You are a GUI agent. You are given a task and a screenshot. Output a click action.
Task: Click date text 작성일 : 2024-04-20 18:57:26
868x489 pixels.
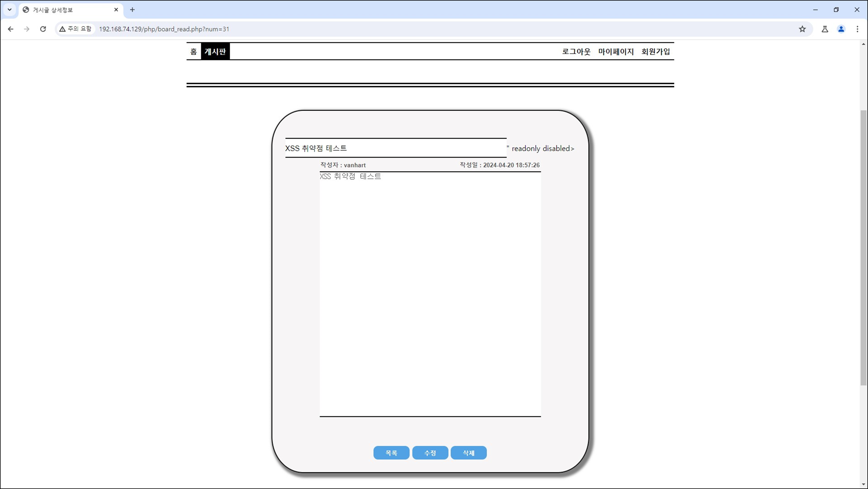pyautogui.click(x=500, y=165)
